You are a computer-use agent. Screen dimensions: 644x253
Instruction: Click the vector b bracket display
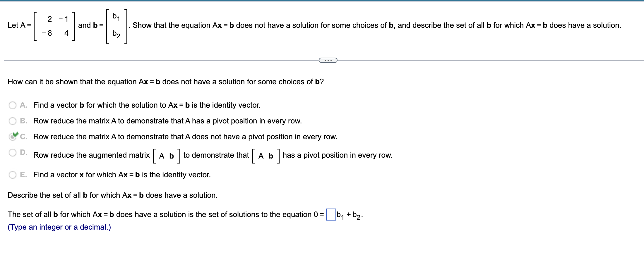tap(116, 26)
